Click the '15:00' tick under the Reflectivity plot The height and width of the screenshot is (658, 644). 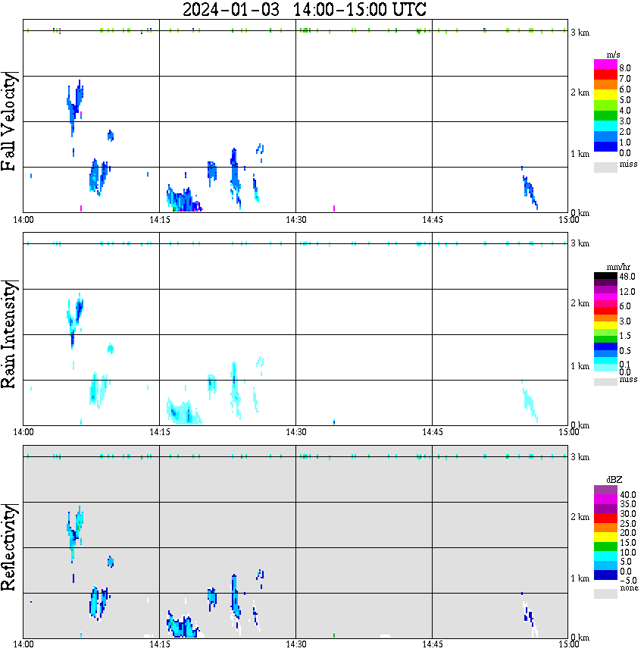568,644
